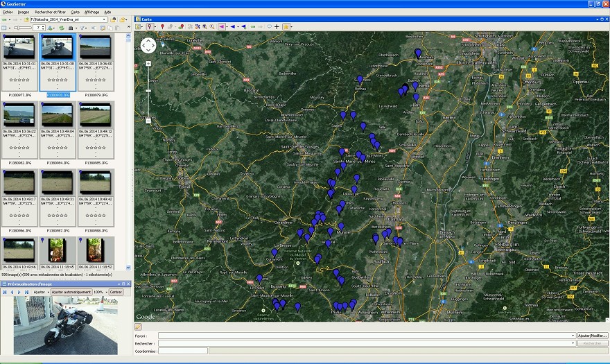Click the red map marker toolbar icon
The height and width of the screenshot is (364, 610).
[x=162, y=26]
